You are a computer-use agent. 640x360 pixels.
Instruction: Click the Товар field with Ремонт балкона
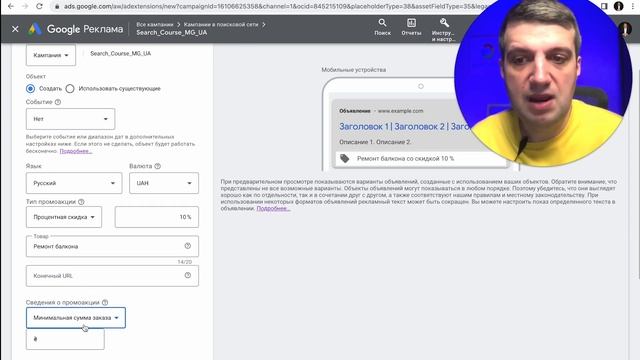click(x=112, y=246)
